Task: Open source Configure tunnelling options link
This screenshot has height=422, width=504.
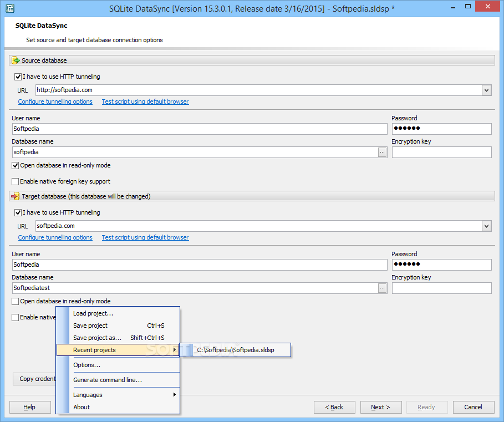Action: (55, 101)
